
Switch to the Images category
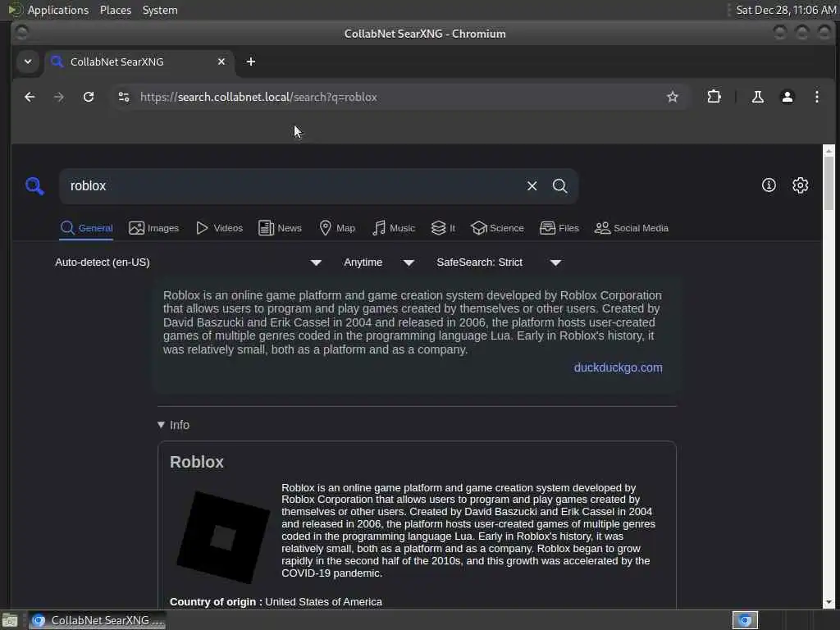pos(153,228)
